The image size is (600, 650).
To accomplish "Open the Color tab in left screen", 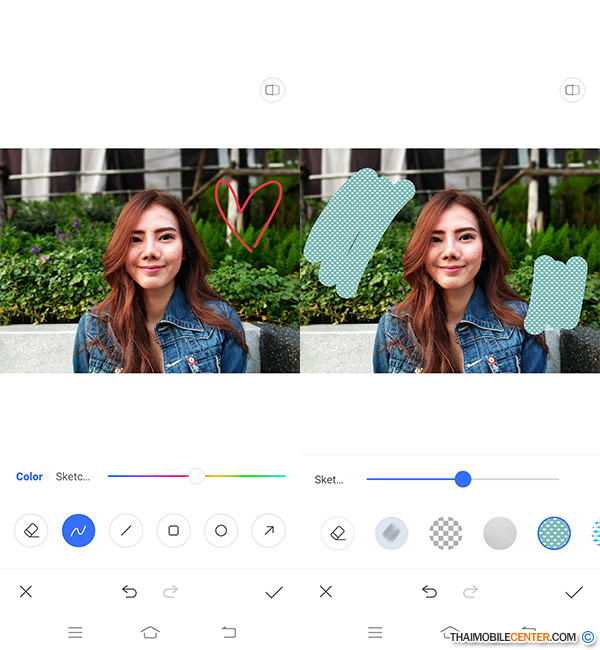I will point(29,477).
